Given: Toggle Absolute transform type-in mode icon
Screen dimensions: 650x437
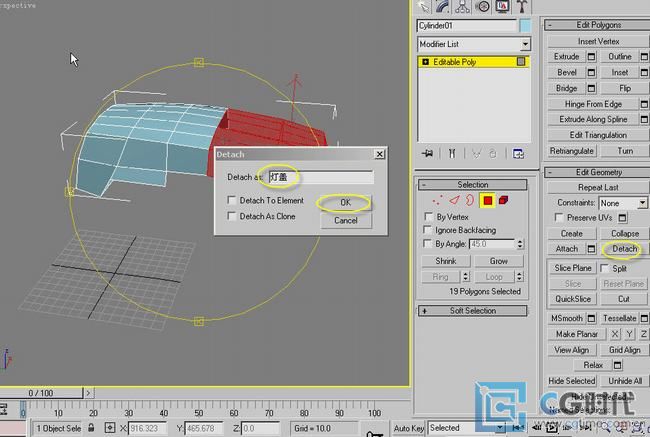Looking at the screenshot, I should coord(110,427).
